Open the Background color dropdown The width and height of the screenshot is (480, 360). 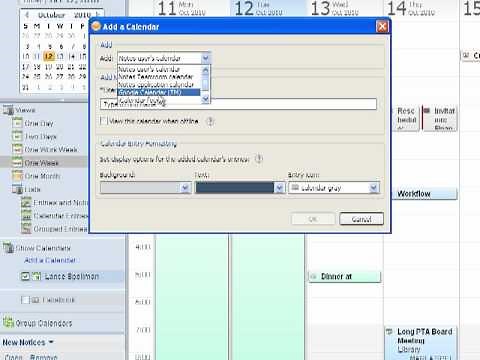coord(185,188)
